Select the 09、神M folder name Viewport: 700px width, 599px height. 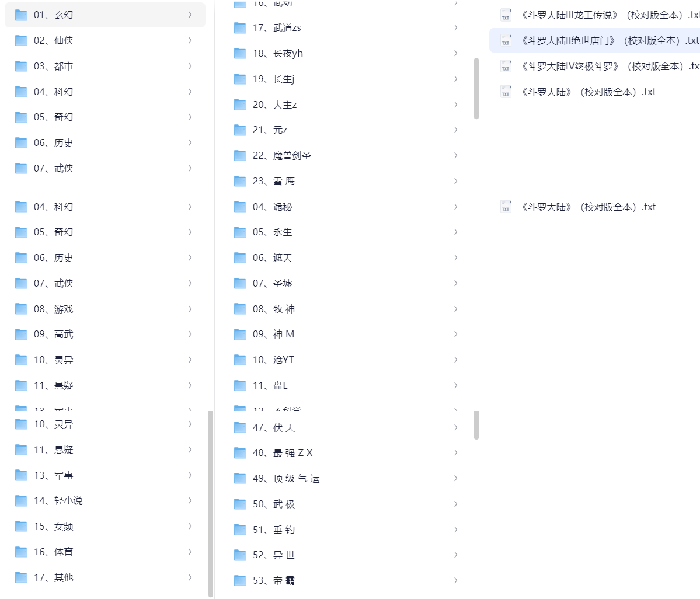(x=274, y=335)
